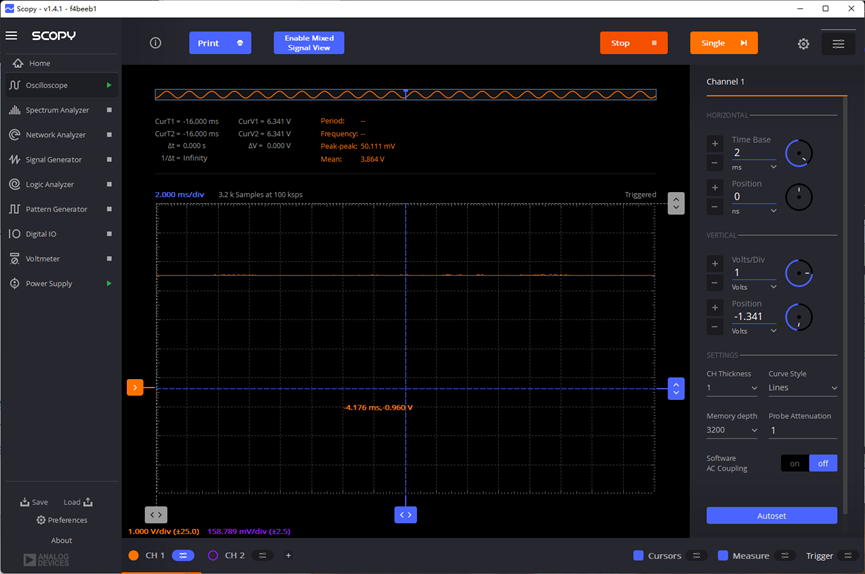
Task: Open horizontal Position unit ns dropdown
Action: point(754,211)
